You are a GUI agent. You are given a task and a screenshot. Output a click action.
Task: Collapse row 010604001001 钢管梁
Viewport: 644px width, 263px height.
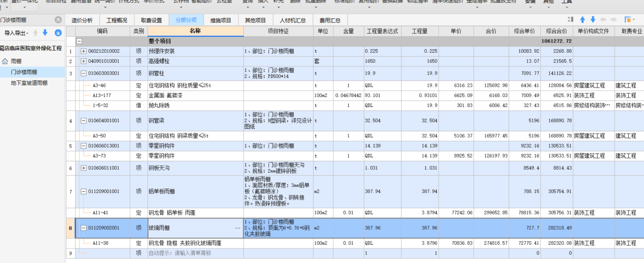[x=84, y=121]
